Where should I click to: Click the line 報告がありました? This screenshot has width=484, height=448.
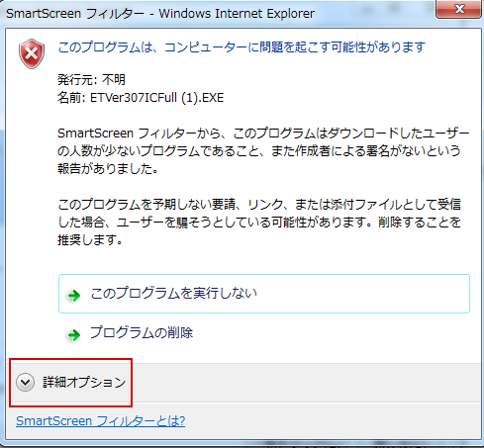pos(108,169)
